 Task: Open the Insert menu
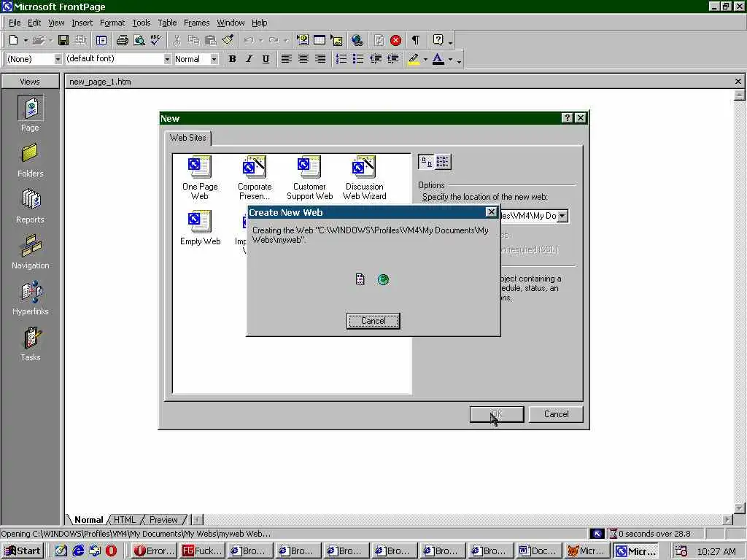[x=82, y=23]
